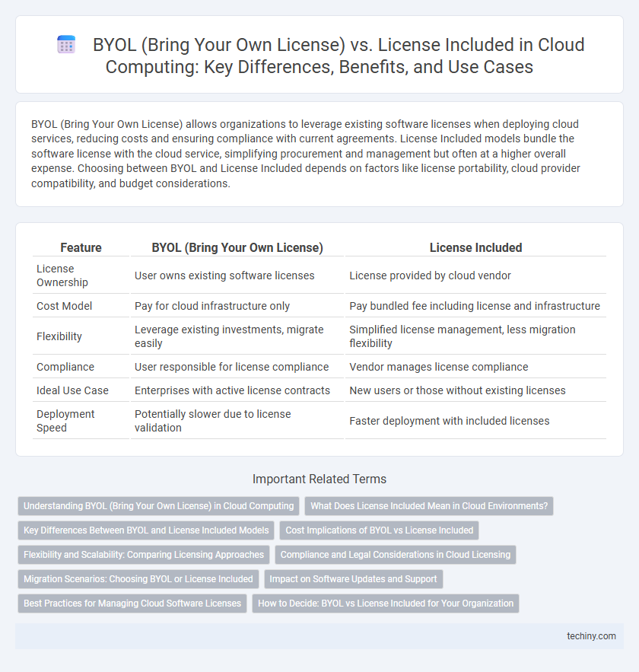Click the introductory BYOL description paragraph
This screenshot has height=672, width=639.
306,154
